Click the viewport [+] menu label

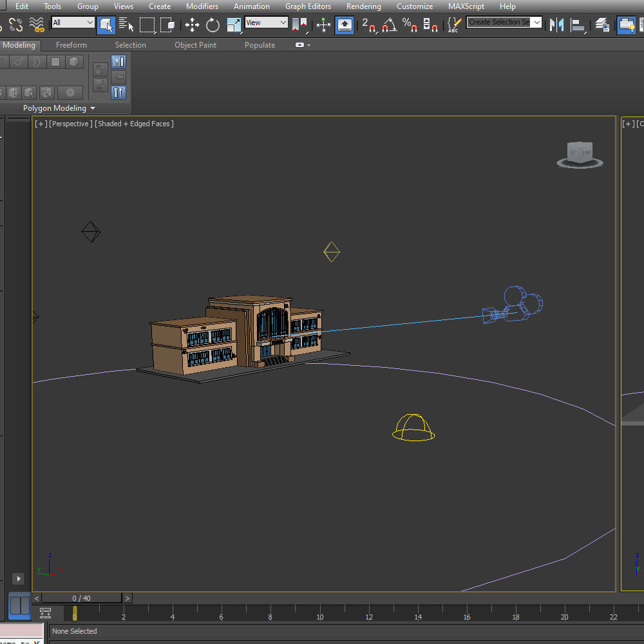[x=41, y=124]
